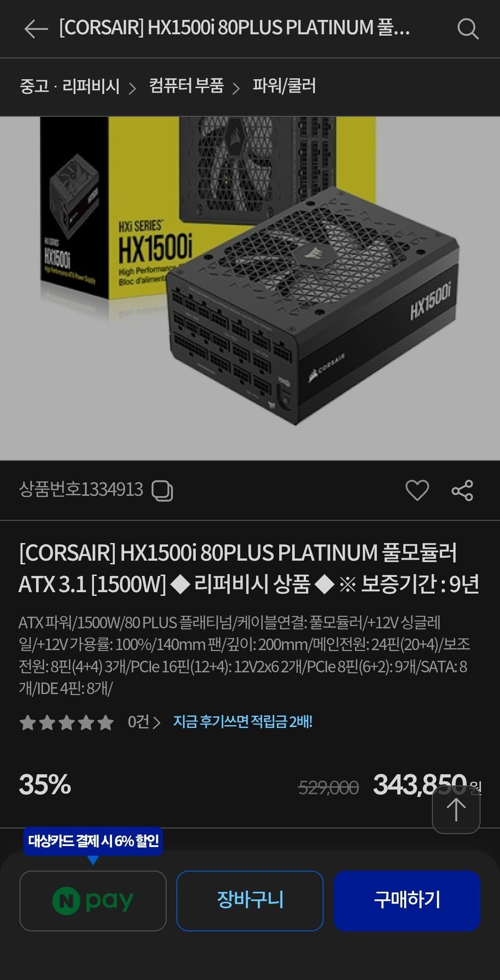Tap the truncated product title in header
500x980 pixels.
coord(234,28)
